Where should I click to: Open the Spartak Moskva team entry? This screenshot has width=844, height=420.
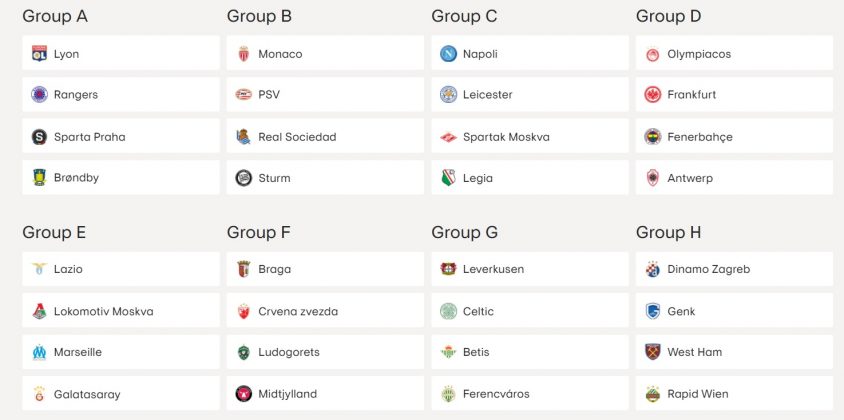coord(530,136)
